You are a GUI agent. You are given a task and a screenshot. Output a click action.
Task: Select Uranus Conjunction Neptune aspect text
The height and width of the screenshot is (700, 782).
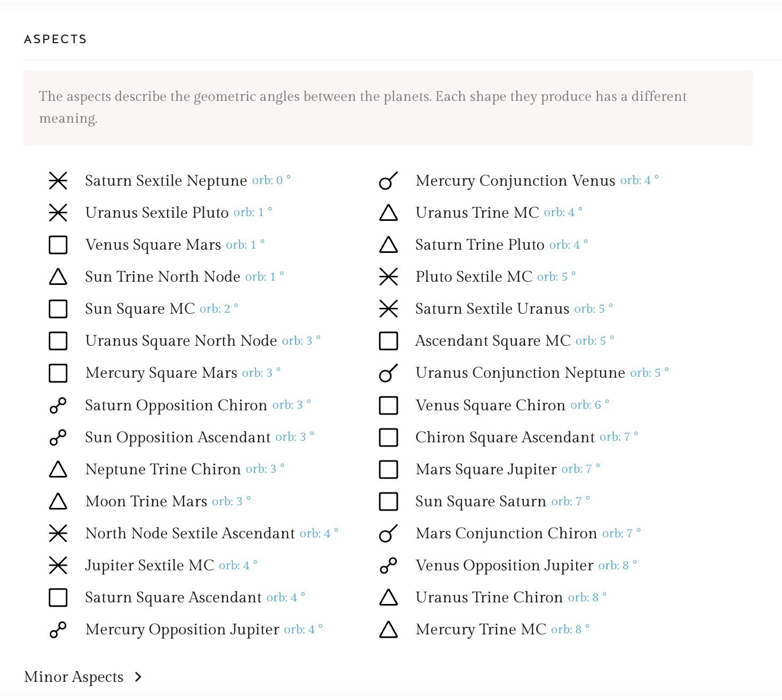coord(520,372)
